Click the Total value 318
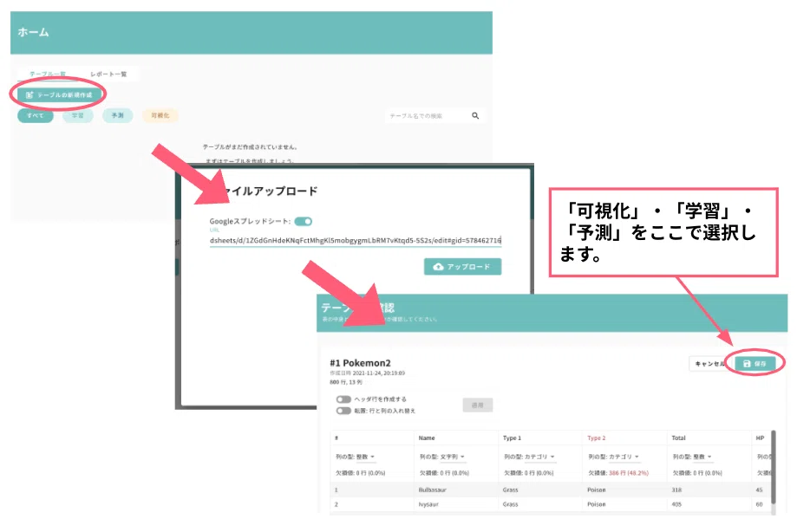797x532 pixels. coord(676,490)
